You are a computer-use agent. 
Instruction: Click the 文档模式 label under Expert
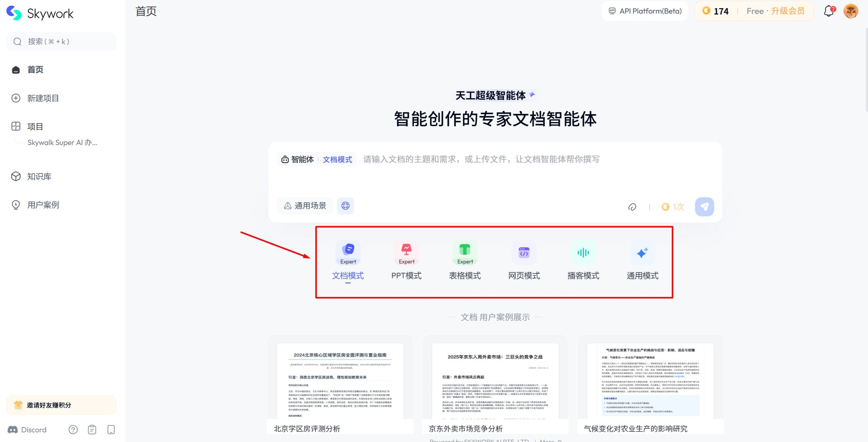[348, 276]
